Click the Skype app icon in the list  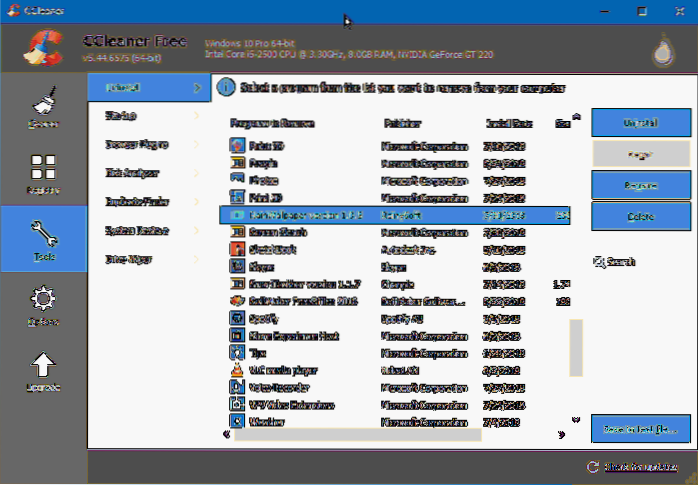pos(237,266)
